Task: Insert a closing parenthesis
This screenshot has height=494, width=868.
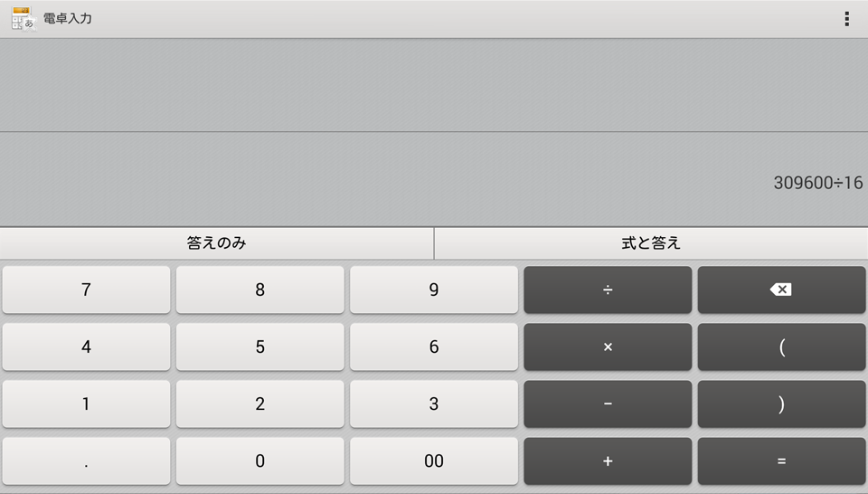Action: [x=781, y=404]
